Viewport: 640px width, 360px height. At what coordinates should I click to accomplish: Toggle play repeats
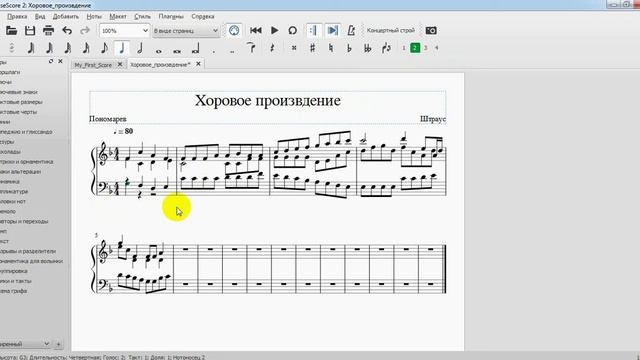313,30
